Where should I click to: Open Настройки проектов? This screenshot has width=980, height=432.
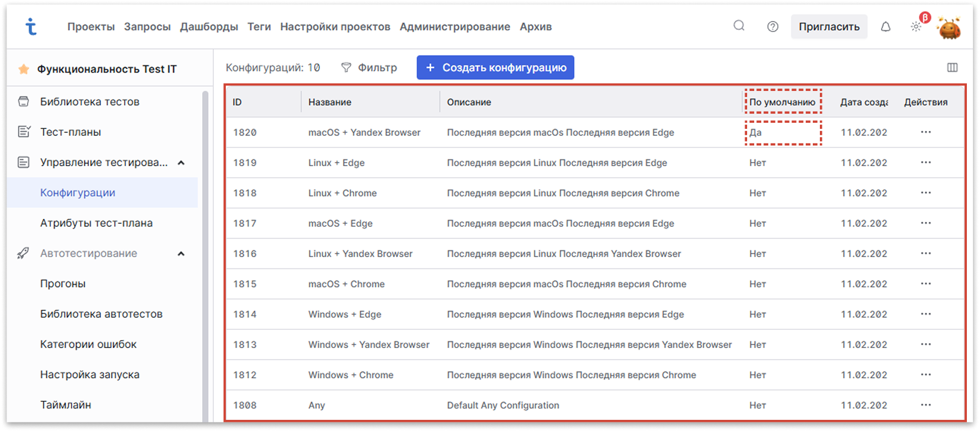(x=335, y=27)
